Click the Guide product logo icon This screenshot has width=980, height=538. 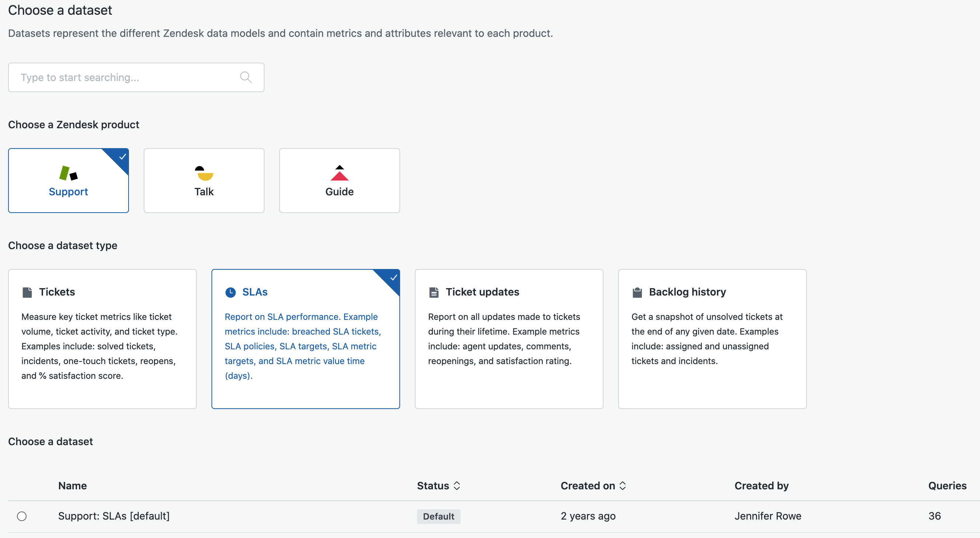click(x=339, y=173)
